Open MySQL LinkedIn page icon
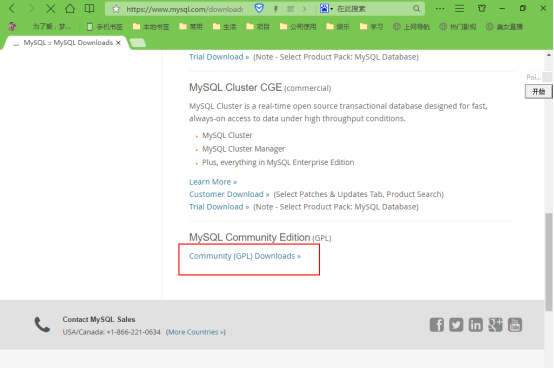The width and height of the screenshot is (554, 368). [x=476, y=325]
